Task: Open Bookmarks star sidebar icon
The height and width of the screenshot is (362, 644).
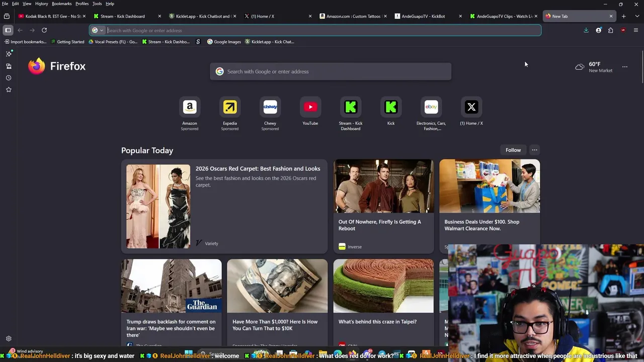Action: coord(9,89)
